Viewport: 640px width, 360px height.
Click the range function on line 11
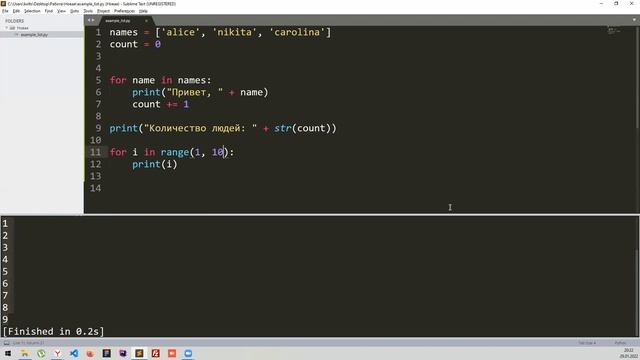click(175, 152)
